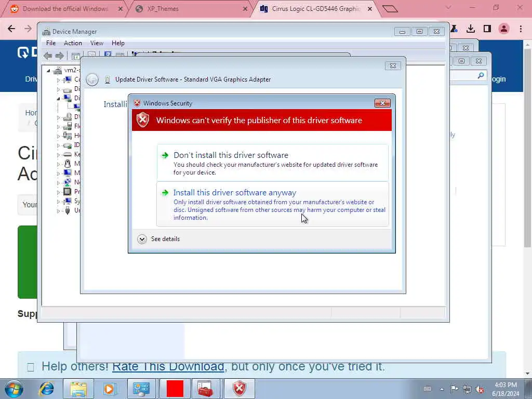Open the Chrome Downloads icon

point(471,29)
